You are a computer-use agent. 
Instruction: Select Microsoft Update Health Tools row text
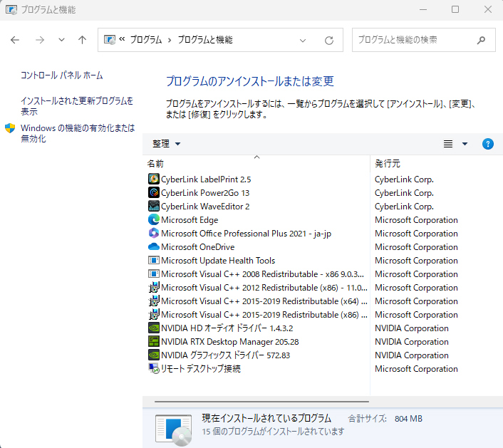pyautogui.click(x=218, y=261)
